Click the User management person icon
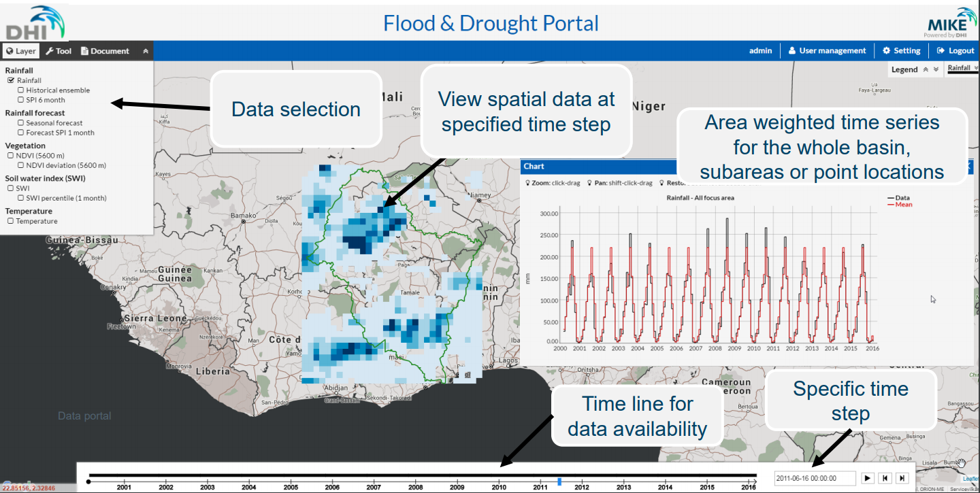 pos(792,50)
